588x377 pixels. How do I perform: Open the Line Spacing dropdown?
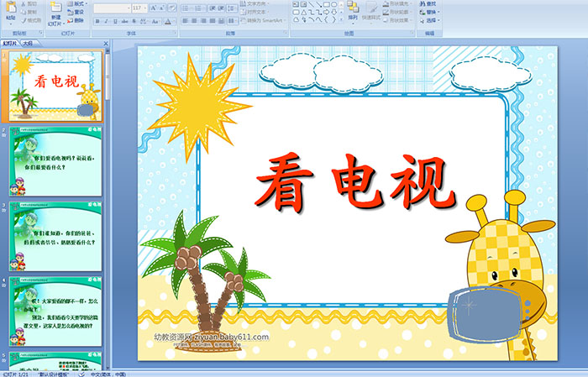click(x=232, y=8)
